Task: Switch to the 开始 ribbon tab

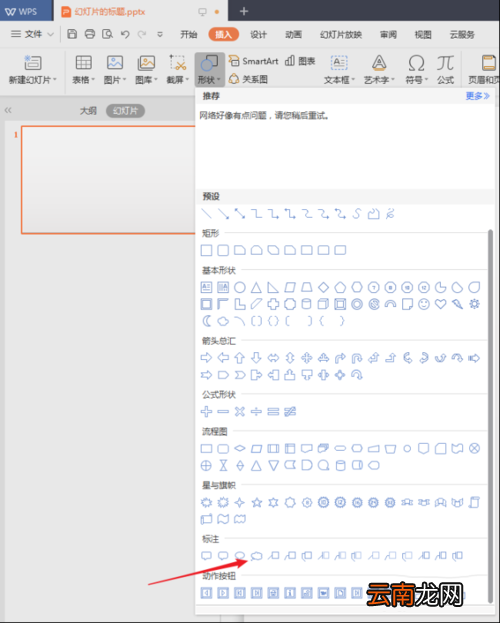Action: click(189, 35)
